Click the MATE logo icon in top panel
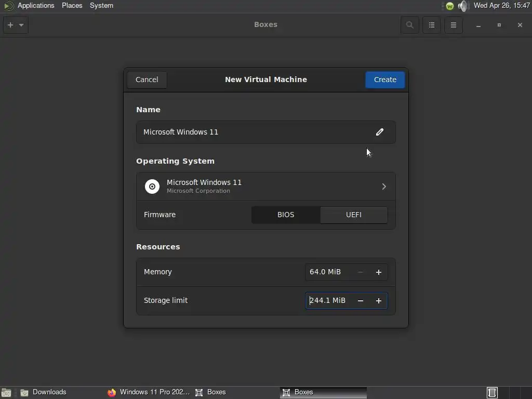Viewport: 532px width, 399px height. pos(8,6)
